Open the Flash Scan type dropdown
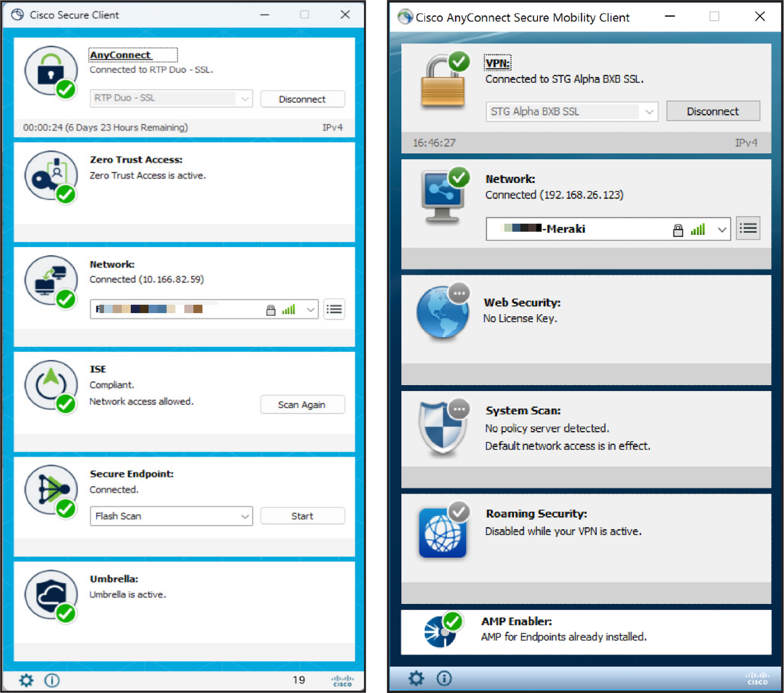Screen dimensions: 784x693 pos(245,516)
